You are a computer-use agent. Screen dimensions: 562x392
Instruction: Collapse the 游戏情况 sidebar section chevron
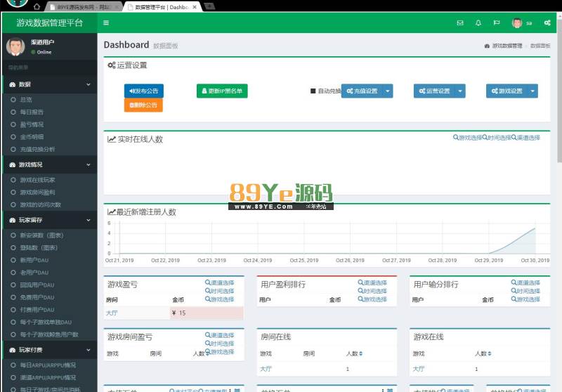click(x=89, y=165)
